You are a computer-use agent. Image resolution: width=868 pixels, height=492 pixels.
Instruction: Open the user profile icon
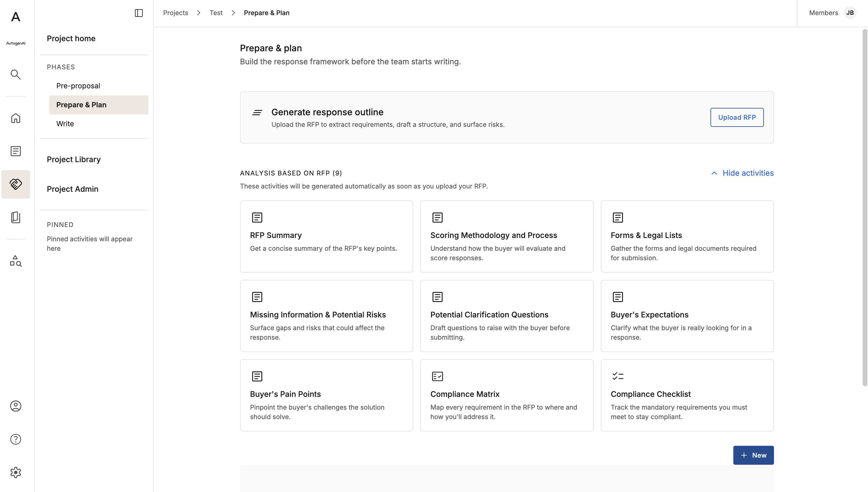pyautogui.click(x=15, y=406)
